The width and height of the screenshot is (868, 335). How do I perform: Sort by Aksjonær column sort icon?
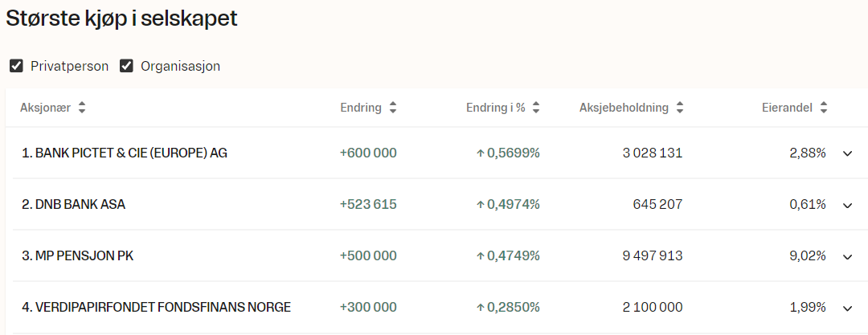pyautogui.click(x=82, y=108)
